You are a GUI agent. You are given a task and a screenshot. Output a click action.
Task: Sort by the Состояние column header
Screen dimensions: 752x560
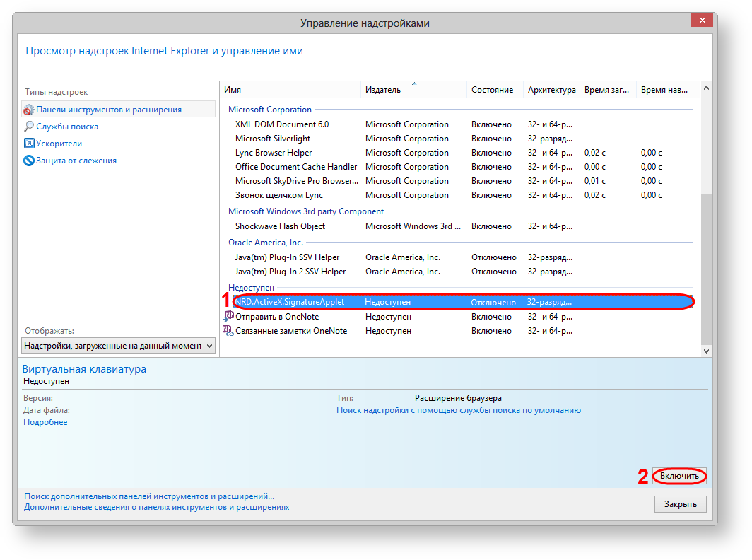point(495,90)
